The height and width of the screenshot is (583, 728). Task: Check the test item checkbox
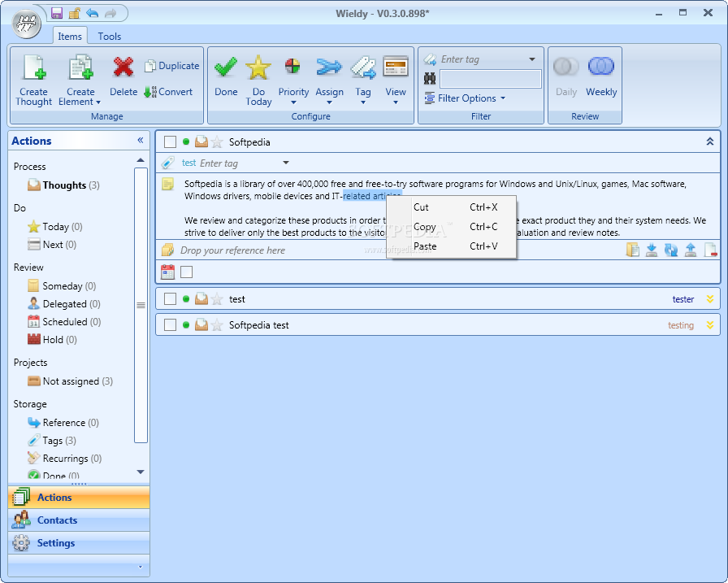pos(170,298)
